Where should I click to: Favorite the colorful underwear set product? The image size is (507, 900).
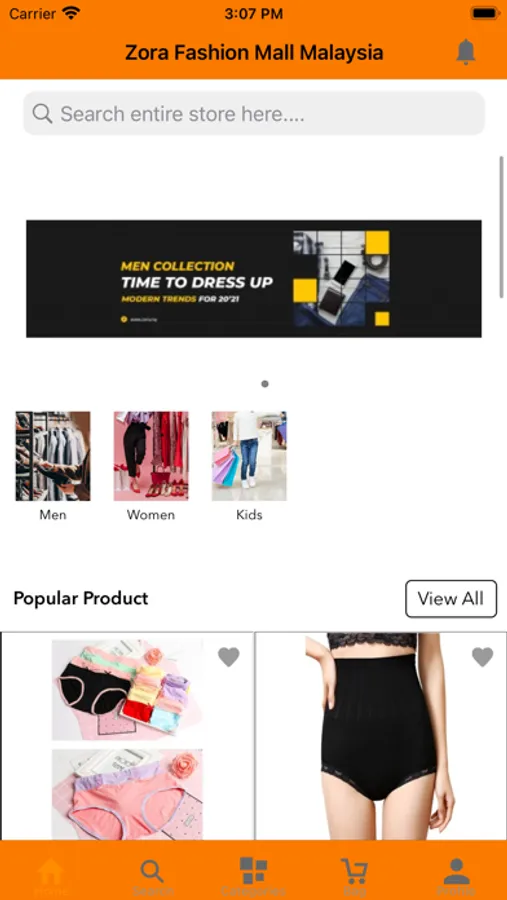229,657
